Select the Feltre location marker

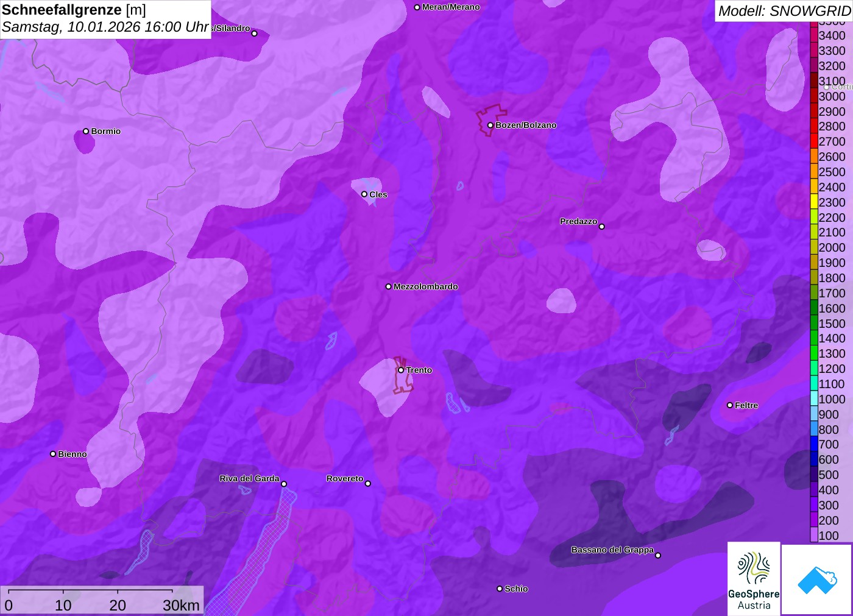[730, 405]
